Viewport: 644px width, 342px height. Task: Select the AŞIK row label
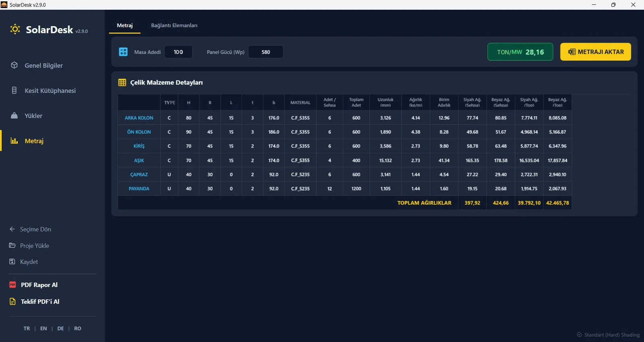tap(139, 161)
